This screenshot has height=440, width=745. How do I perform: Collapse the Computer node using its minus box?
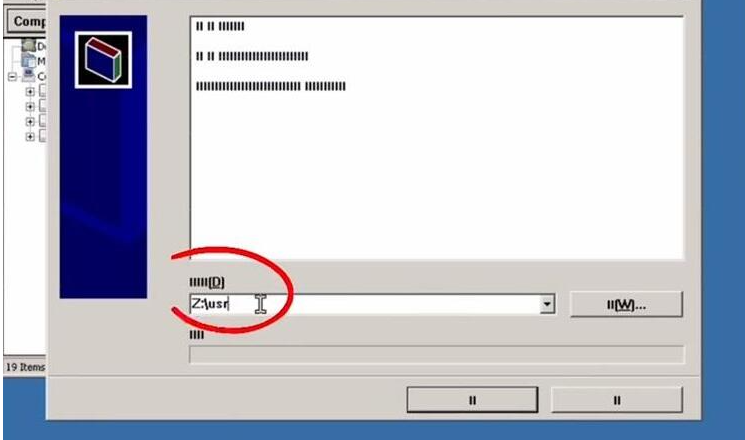tap(12, 77)
